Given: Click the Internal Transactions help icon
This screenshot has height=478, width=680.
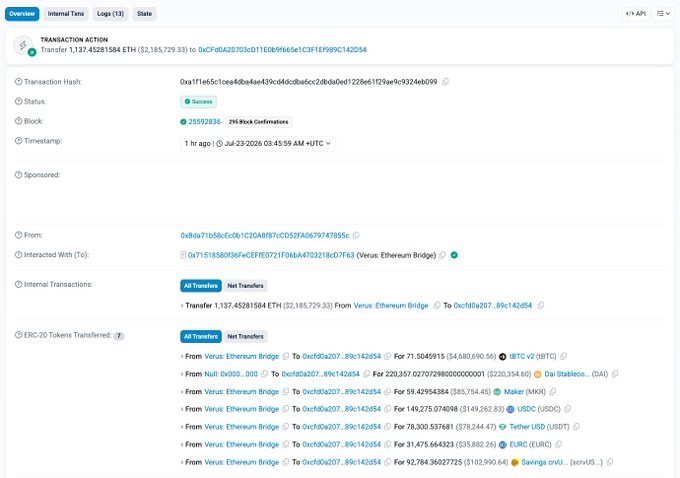Looking at the screenshot, I should pos(18,285).
